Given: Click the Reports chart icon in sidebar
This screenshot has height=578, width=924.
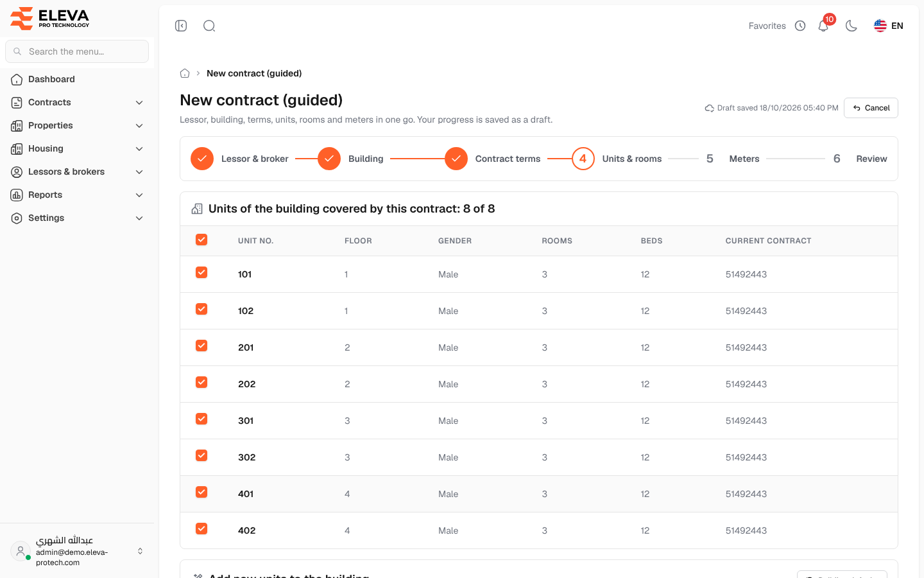Looking at the screenshot, I should pyautogui.click(x=17, y=195).
